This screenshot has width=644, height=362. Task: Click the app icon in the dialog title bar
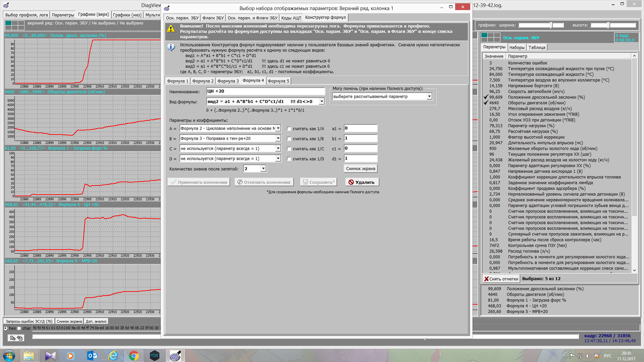pyautogui.click(x=167, y=8)
